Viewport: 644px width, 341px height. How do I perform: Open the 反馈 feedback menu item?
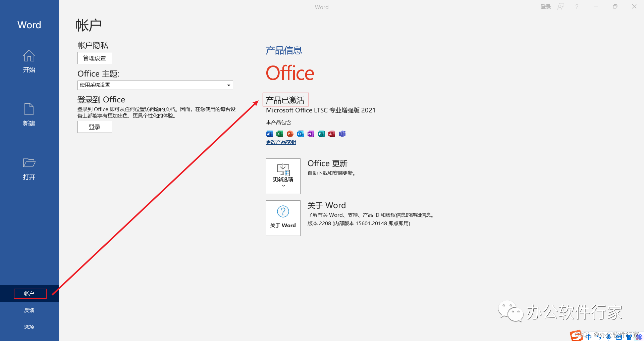pos(29,310)
